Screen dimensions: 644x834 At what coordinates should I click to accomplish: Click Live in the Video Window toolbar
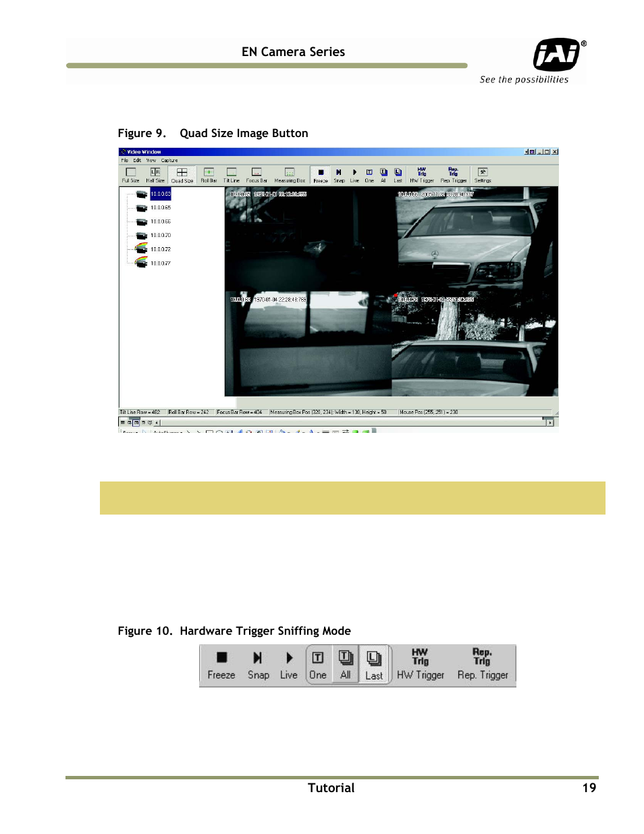[x=354, y=176]
